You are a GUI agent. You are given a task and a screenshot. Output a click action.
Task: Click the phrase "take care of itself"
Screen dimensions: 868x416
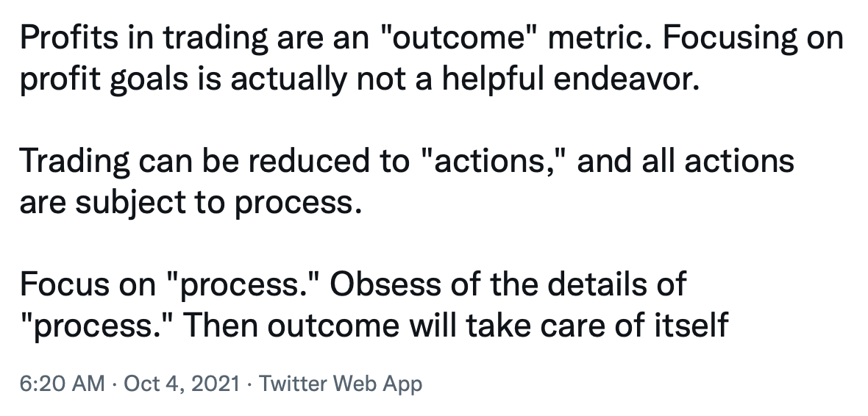pyautogui.click(x=597, y=326)
